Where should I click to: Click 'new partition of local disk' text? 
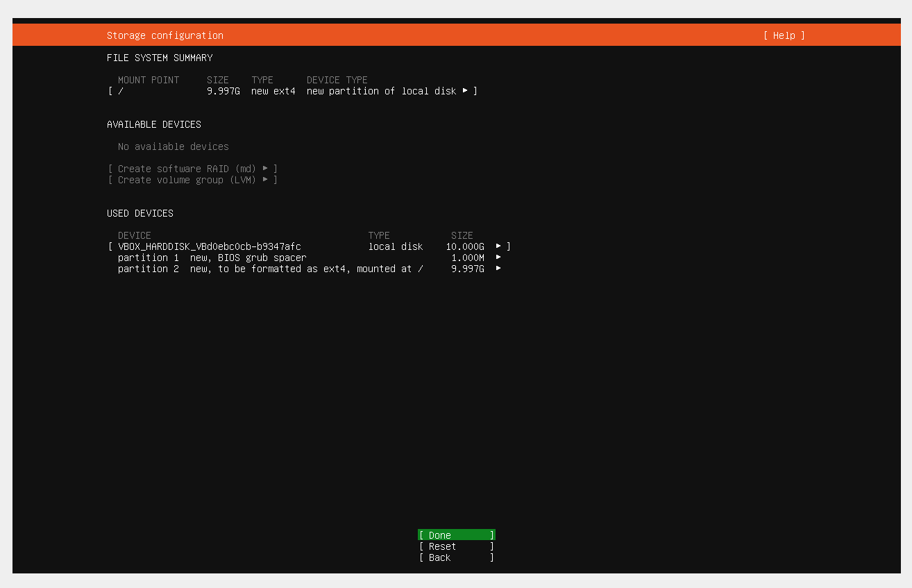click(x=382, y=91)
